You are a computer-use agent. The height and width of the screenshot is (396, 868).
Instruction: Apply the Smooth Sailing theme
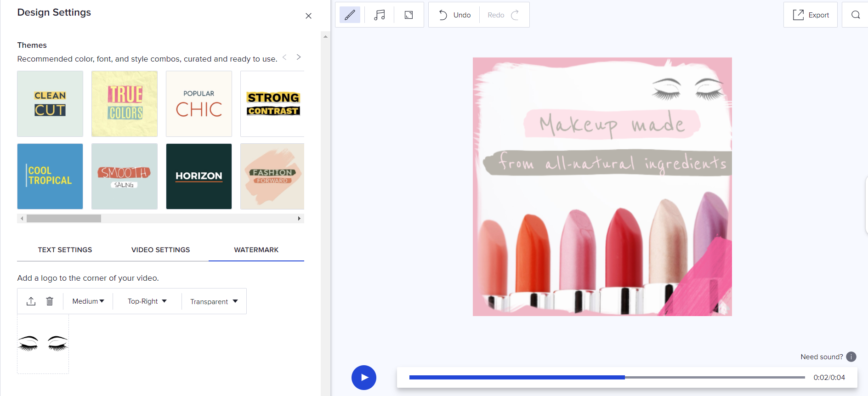[x=125, y=176]
